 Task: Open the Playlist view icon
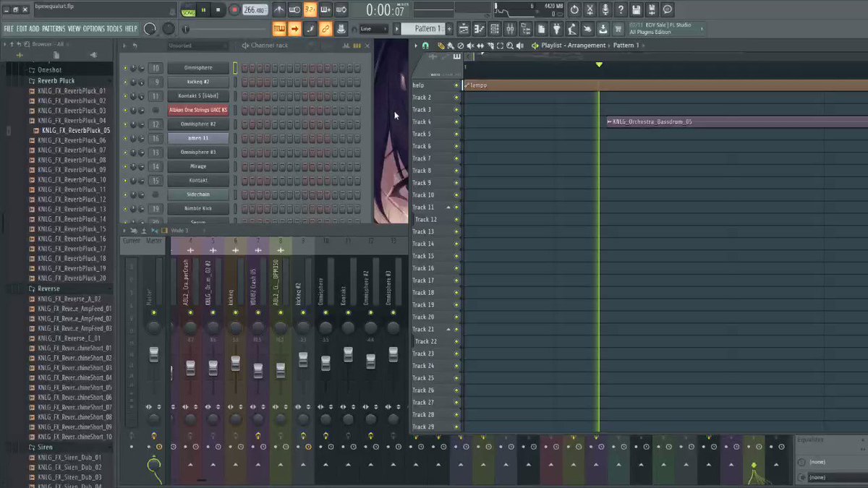tap(463, 28)
